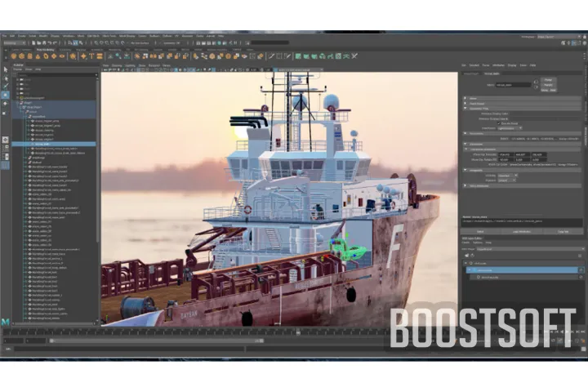Image resolution: width=588 pixels, height=392 pixels.
Task: Click the Select button under the Attribute Editor
Action: tap(480, 232)
